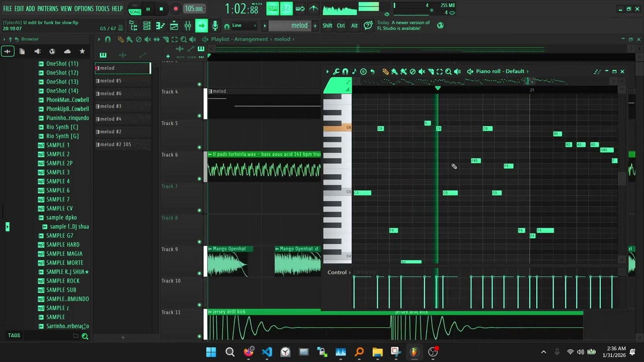Select the Paint brush tool in piano roll
Screen dimensions: 644x362
(394, 71)
